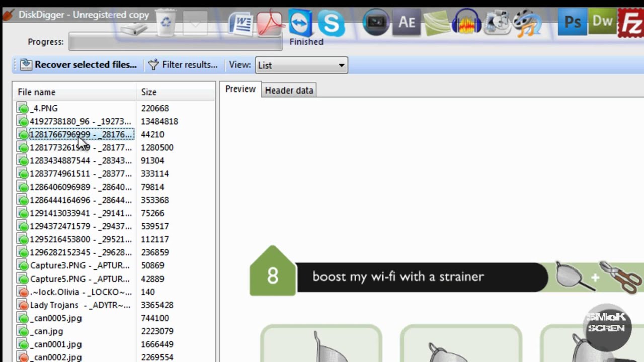Open the Recycle Bin dock icon

(x=166, y=23)
